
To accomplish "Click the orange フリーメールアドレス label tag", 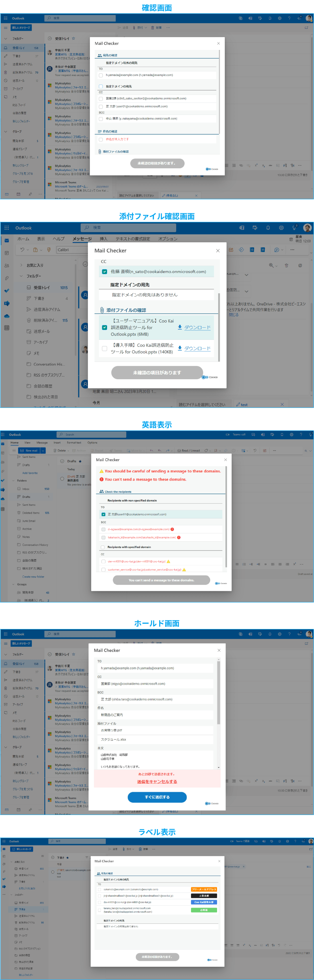I will coord(204,889).
